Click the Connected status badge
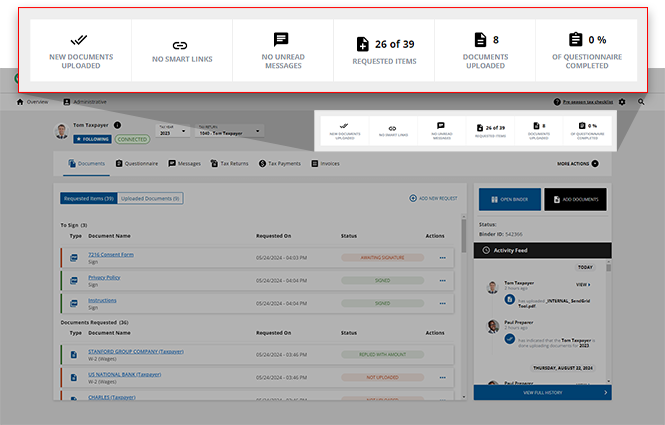Image resolution: width=665 pixels, height=425 pixels. (132, 139)
